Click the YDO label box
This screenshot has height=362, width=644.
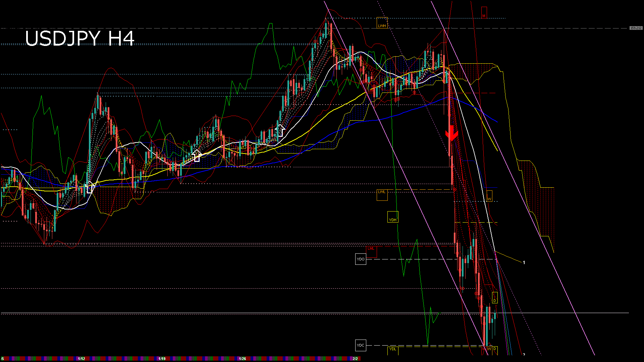pyautogui.click(x=361, y=259)
